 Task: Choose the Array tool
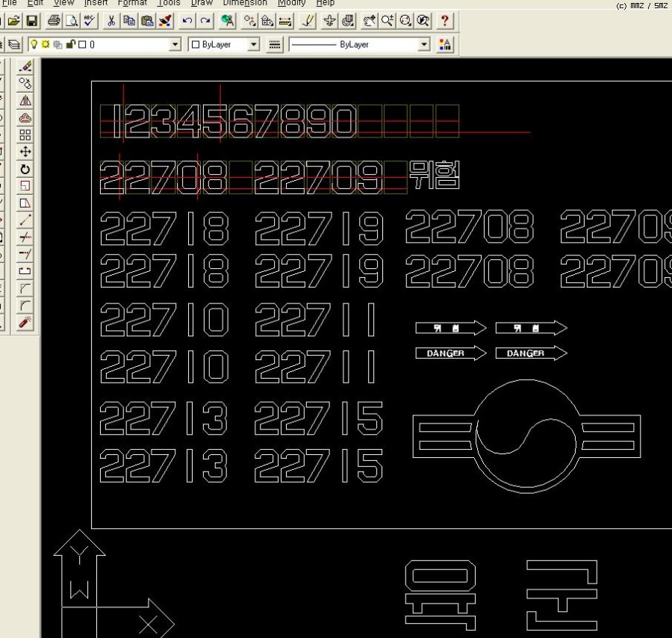click(x=25, y=134)
